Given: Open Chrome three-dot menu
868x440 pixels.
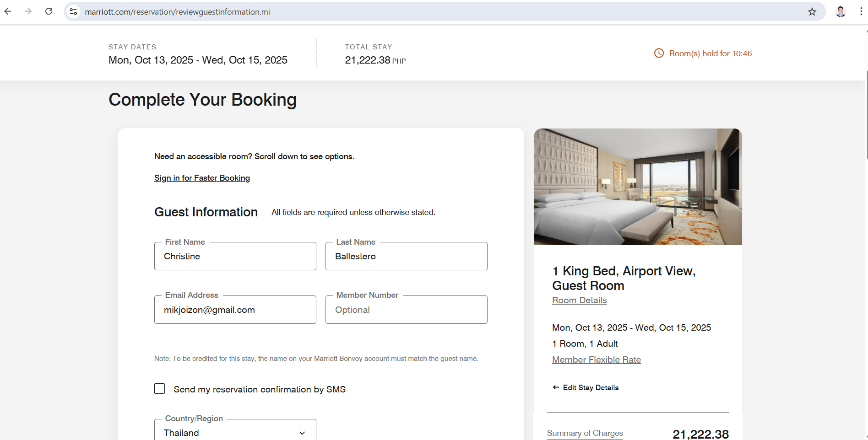Looking at the screenshot, I should pyautogui.click(x=861, y=11).
